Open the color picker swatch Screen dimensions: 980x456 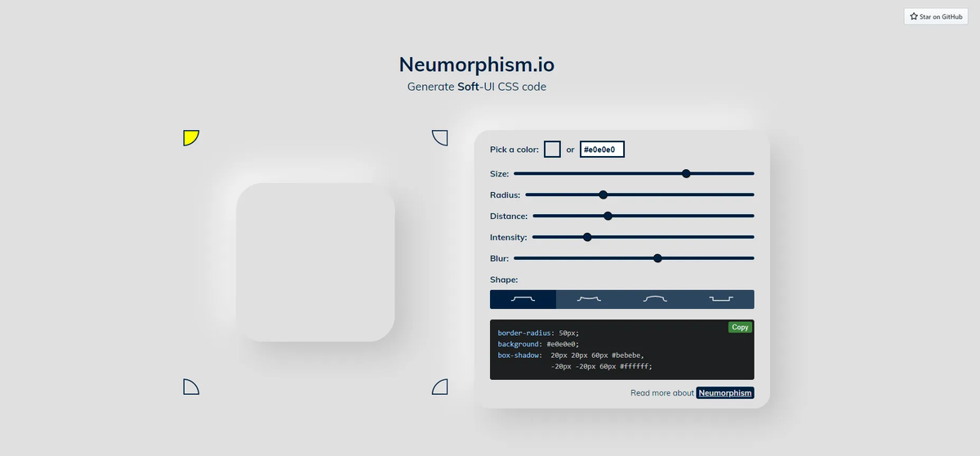point(552,150)
